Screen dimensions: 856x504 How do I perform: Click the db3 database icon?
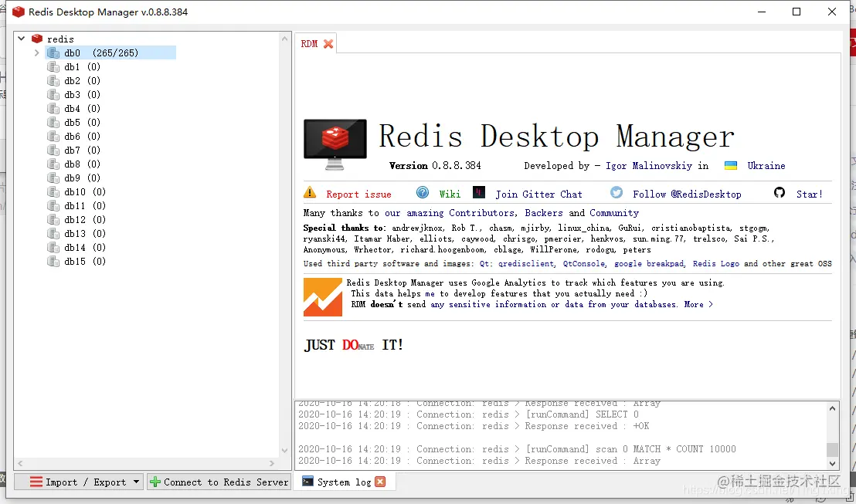click(53, 94)
